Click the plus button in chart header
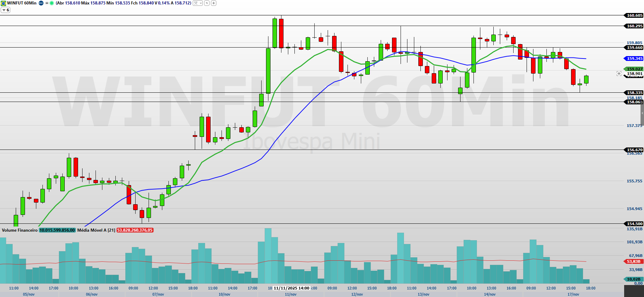The height and width of the screenshot is (297, 644). [214, 3]
